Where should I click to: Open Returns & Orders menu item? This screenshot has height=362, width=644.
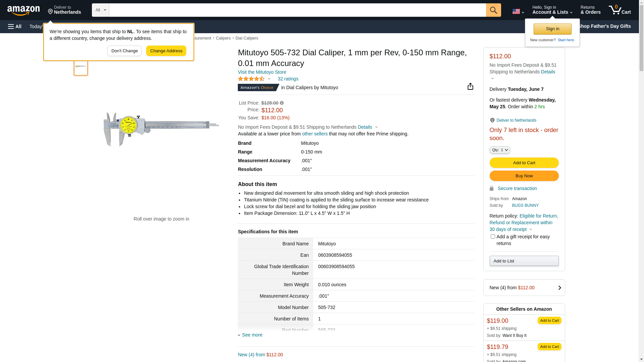pyautogui.click(x=590, y=10)
